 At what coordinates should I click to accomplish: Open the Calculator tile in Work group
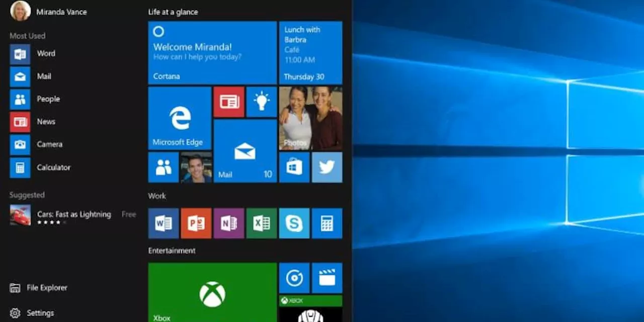point(327,223)
